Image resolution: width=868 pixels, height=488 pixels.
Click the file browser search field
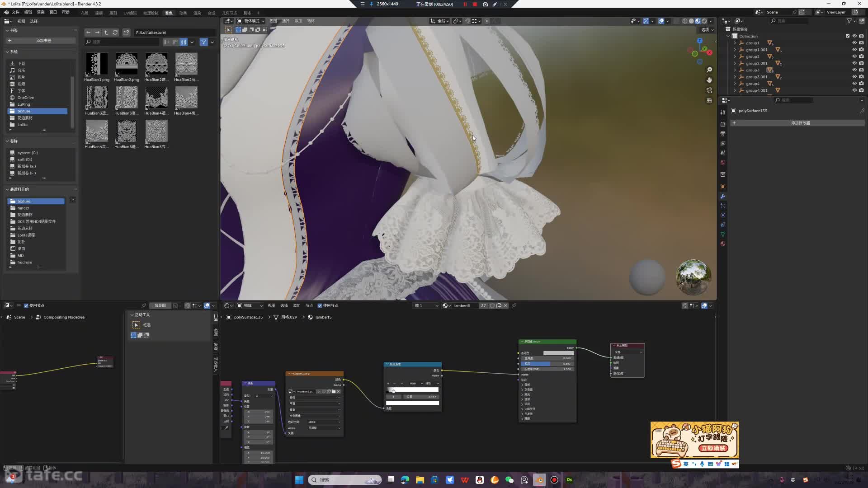pyautogui.click(x=122, y=42)
